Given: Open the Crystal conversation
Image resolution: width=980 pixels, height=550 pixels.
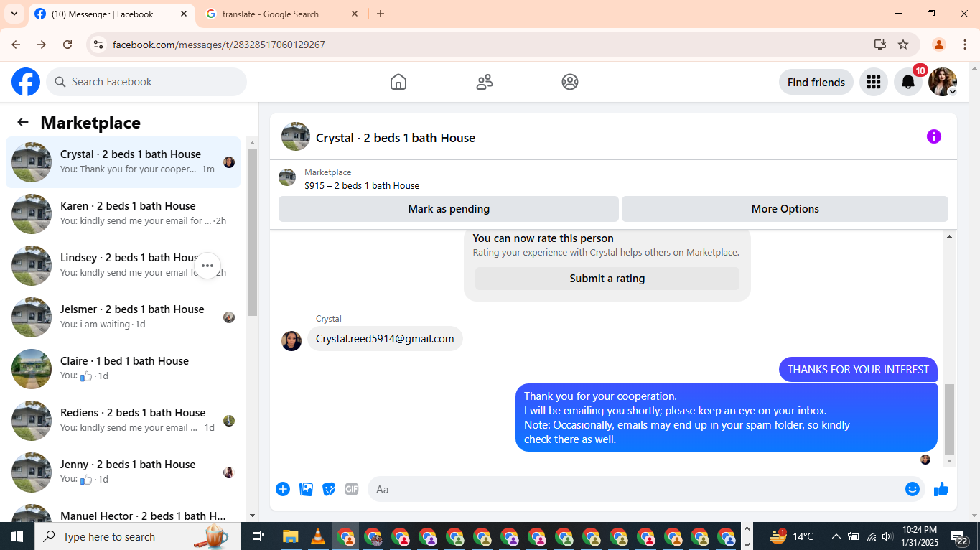Looking at the screenshot, I should (x=123, y=162).
